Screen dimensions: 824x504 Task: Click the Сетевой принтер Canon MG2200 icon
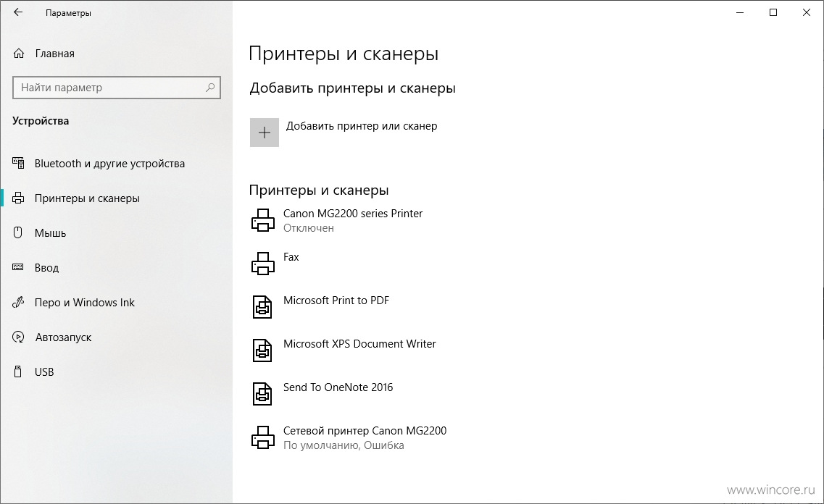[x=263, y=437]
